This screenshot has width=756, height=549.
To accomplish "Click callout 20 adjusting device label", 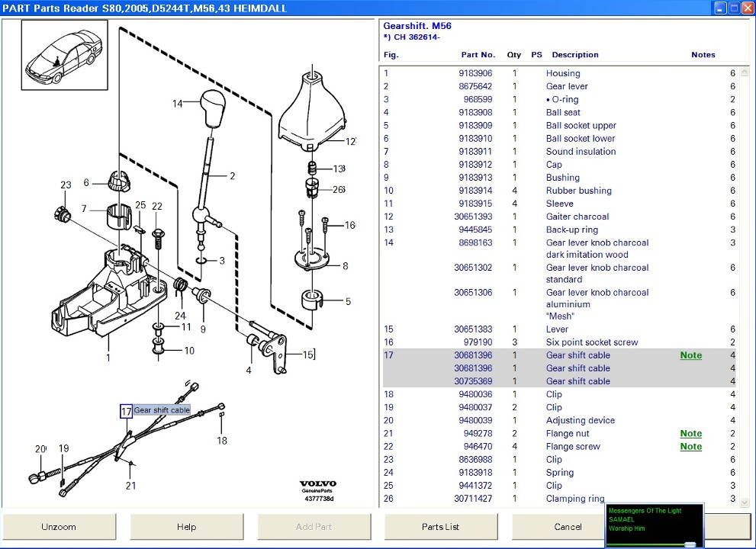I will click(40, 449).
